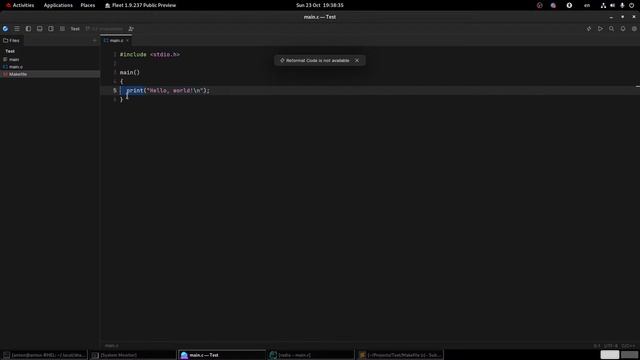Switch to System Monitor in taskbar

tap(133, 355)
